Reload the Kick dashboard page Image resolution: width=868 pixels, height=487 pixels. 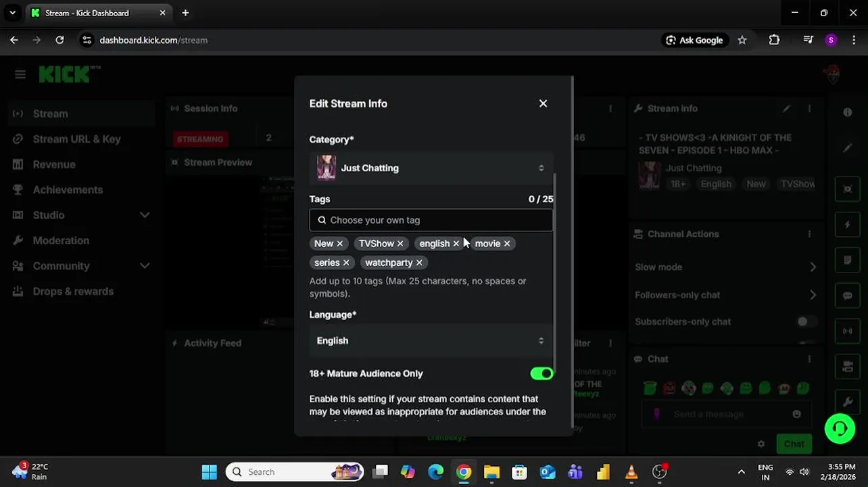pos(59,40)
